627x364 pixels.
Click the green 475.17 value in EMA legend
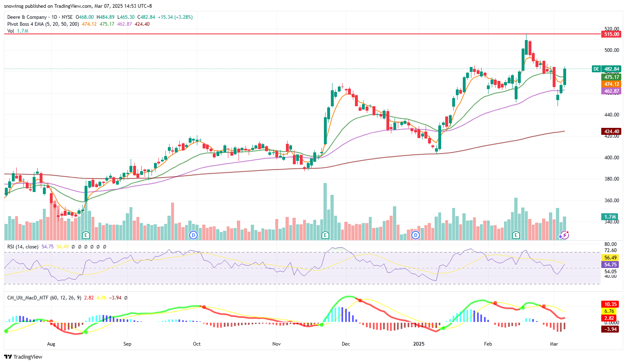[107, 24]
